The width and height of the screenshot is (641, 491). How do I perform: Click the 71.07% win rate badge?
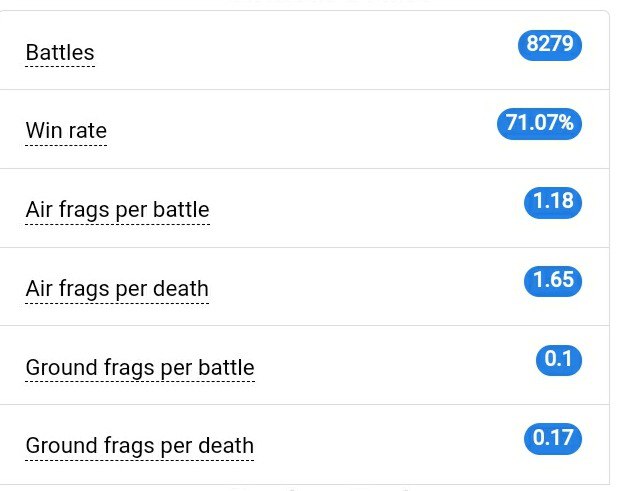coord(539,123)
